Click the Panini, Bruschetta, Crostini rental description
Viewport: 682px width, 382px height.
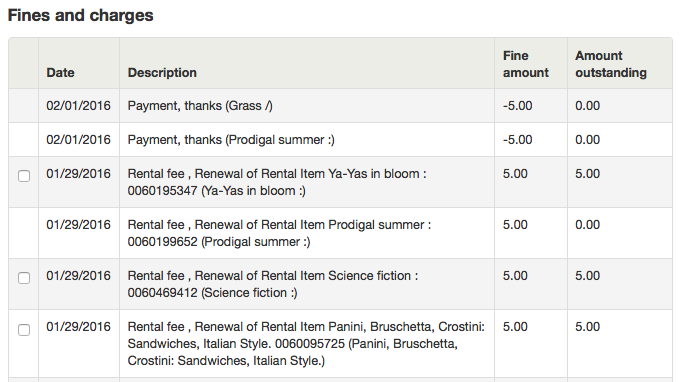[306, 344]
